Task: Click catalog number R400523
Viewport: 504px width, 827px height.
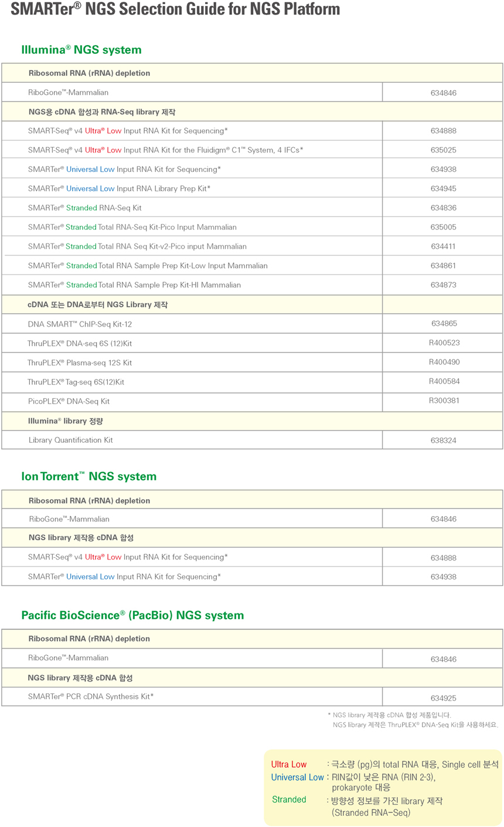Action: (x=444, y=343)
